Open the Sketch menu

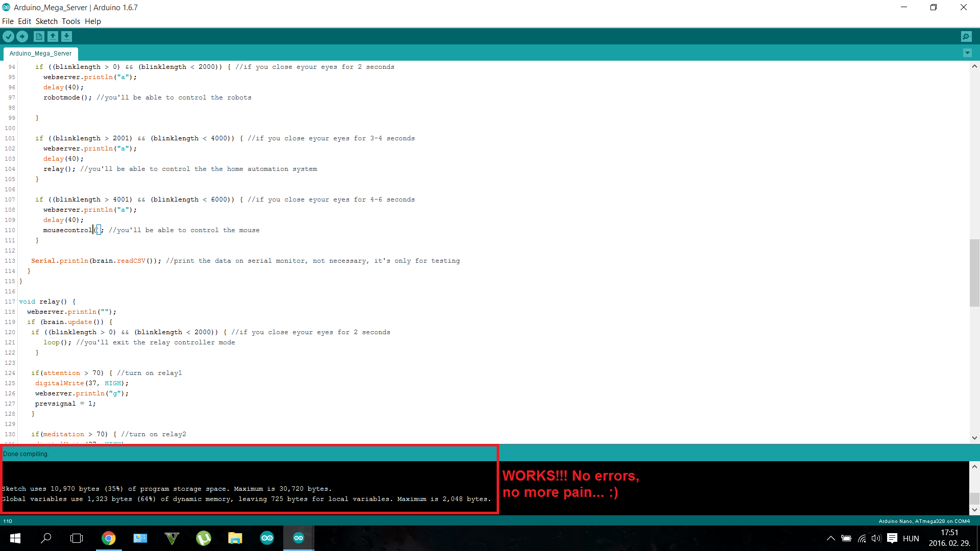tap(46, 21)
